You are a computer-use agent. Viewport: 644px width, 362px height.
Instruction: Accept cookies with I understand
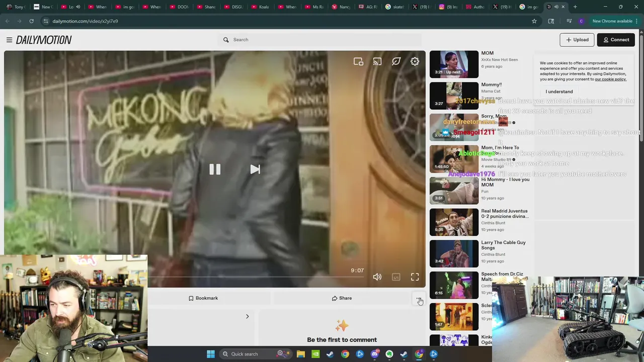click(559, 92)
